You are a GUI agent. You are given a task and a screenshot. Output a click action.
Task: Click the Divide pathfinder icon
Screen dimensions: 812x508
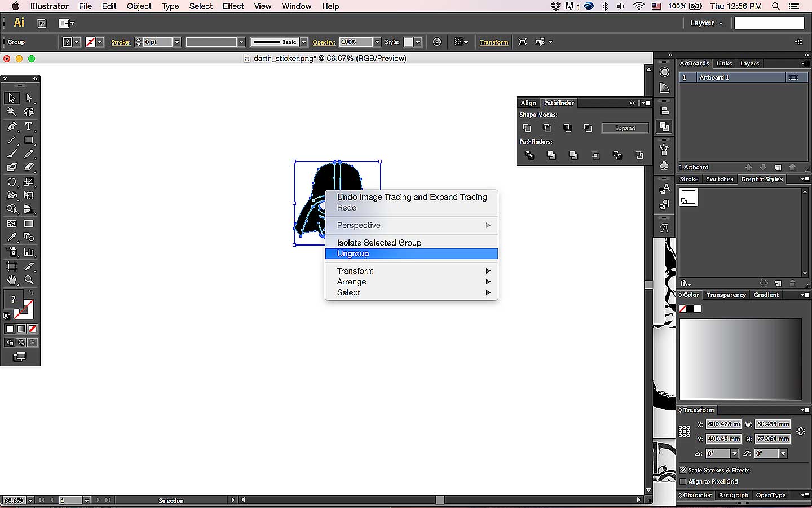529,155
